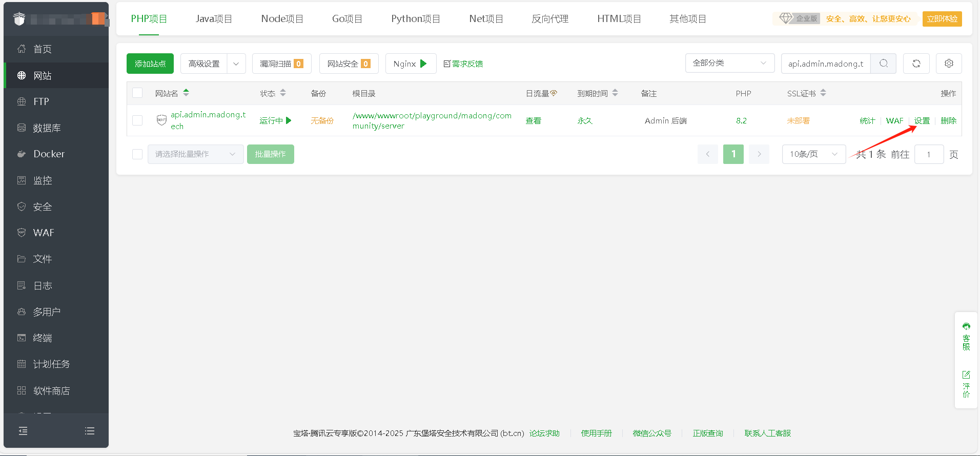Click the site's WAF shield icon
Image resolution: width=980 pixels, height=456 pixels.
(161, 120)
